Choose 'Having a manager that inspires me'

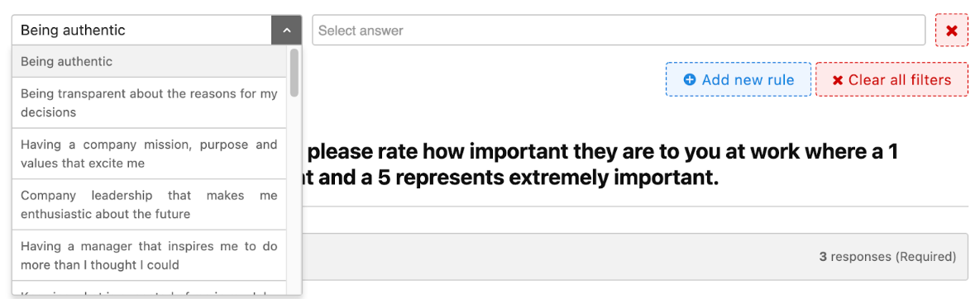click(x=149, y=255)
